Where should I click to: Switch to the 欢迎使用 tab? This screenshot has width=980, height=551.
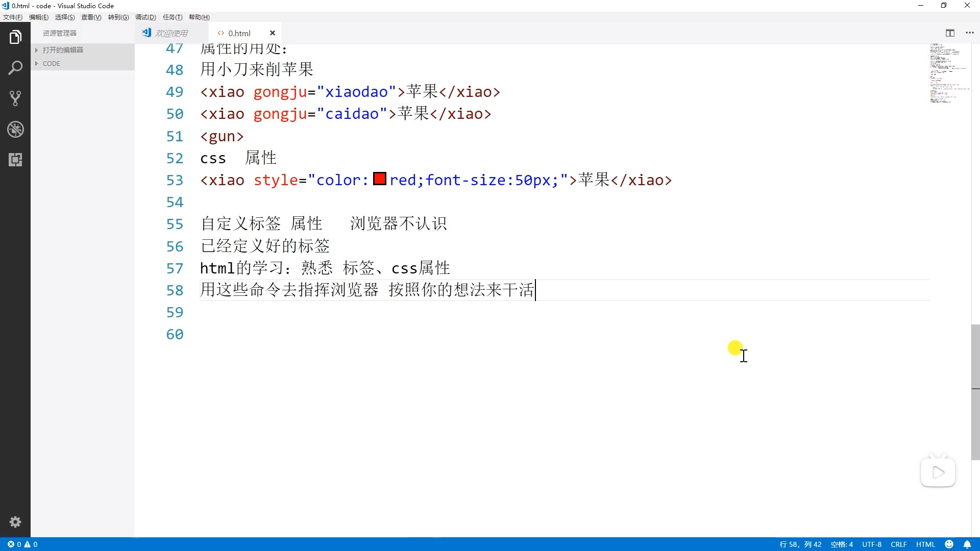(171, 33)
